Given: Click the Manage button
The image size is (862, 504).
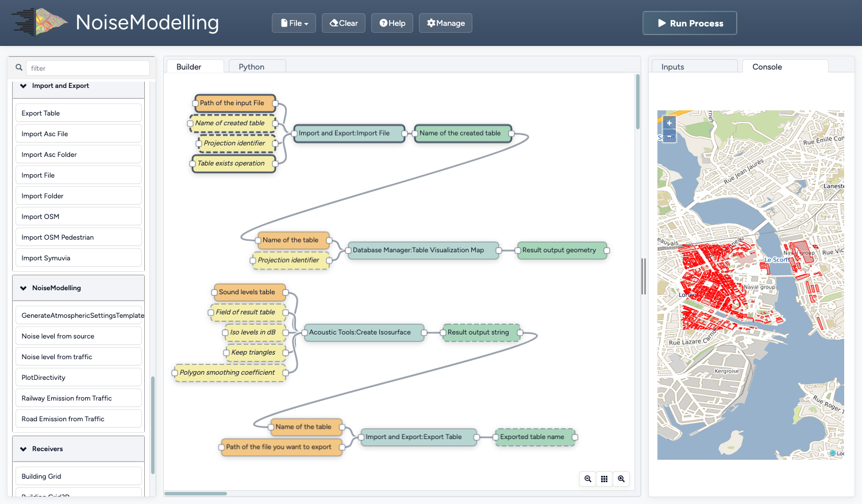Looking at the screenshot, I should point(445,23).
